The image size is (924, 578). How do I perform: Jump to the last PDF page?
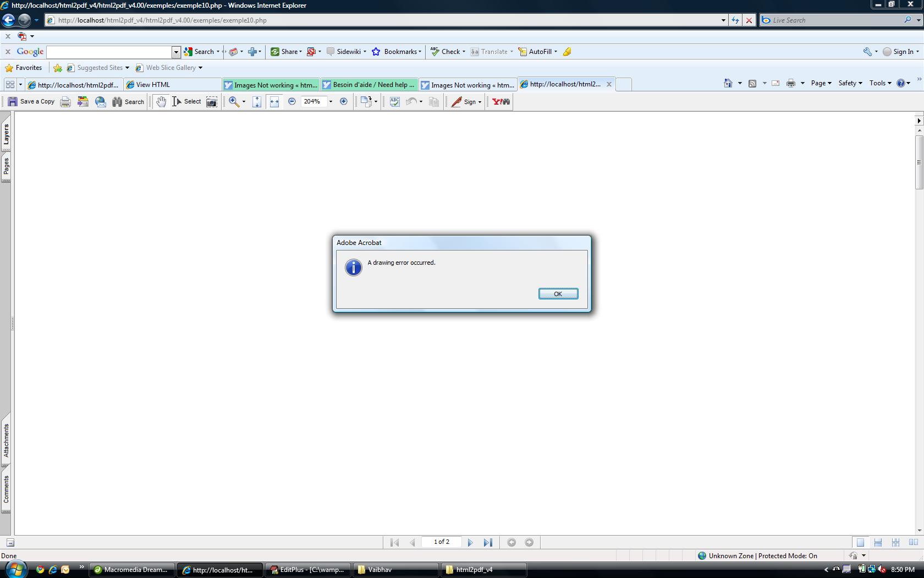pyautogui.click(x=488, y=543)
